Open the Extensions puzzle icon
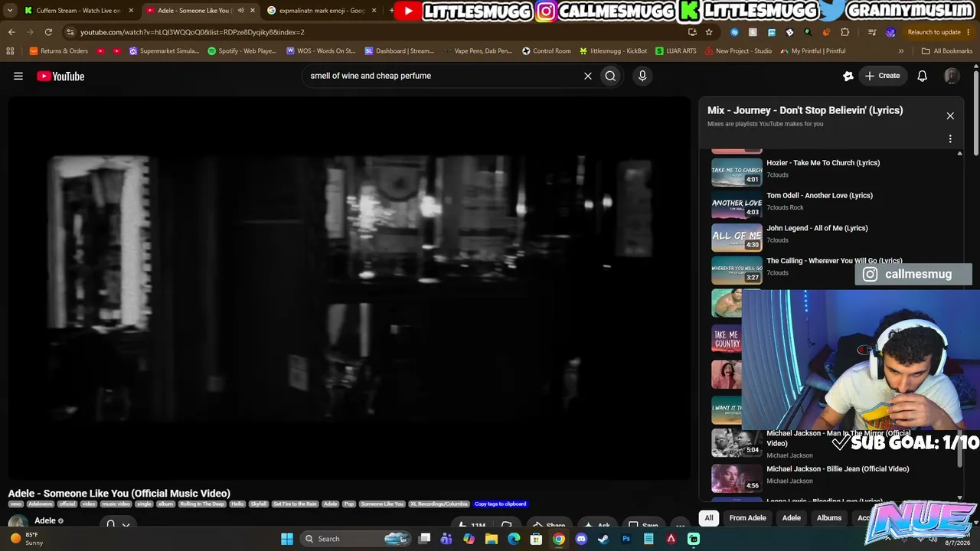This screenshot has height=551, width=980. (845, 32)
